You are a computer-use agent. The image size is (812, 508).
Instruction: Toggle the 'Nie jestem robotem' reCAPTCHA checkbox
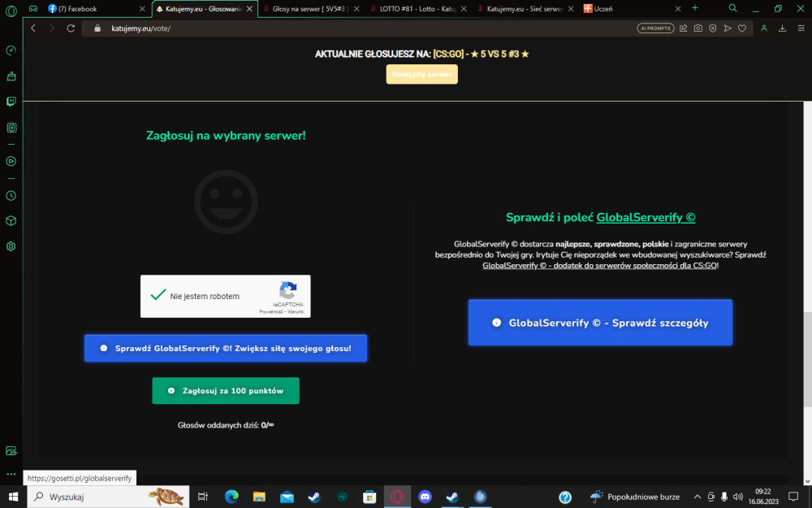158,296
